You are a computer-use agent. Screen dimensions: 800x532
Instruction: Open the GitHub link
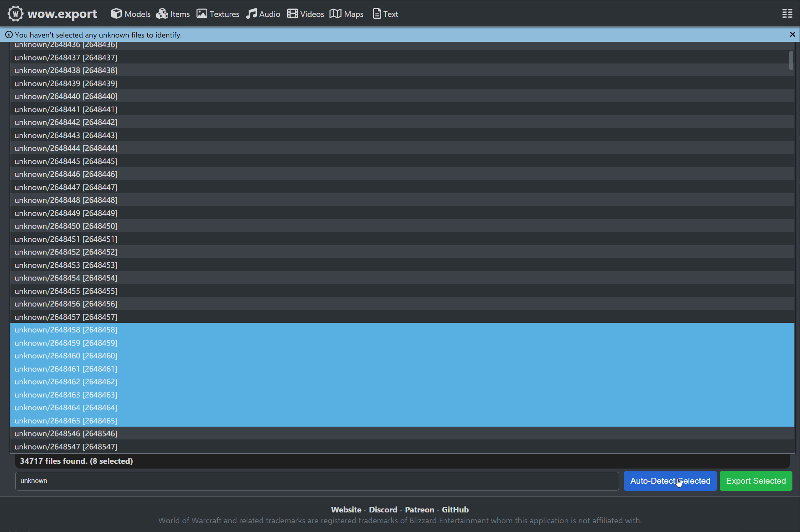(455, 509)
